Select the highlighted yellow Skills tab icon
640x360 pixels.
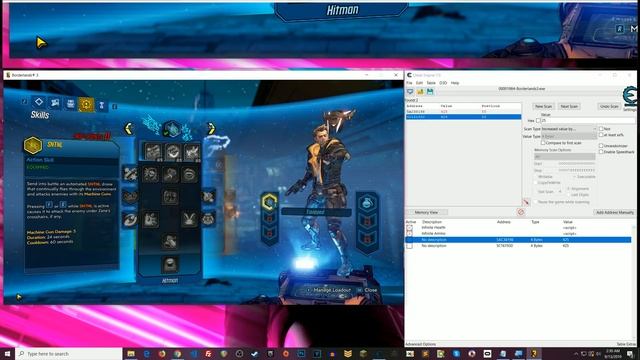[86, 104]
